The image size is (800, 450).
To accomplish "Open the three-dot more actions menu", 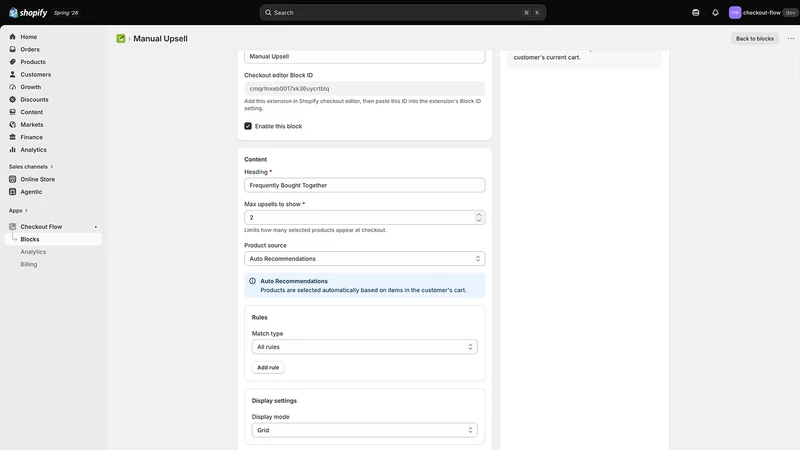I will click(x=791, y=38).
